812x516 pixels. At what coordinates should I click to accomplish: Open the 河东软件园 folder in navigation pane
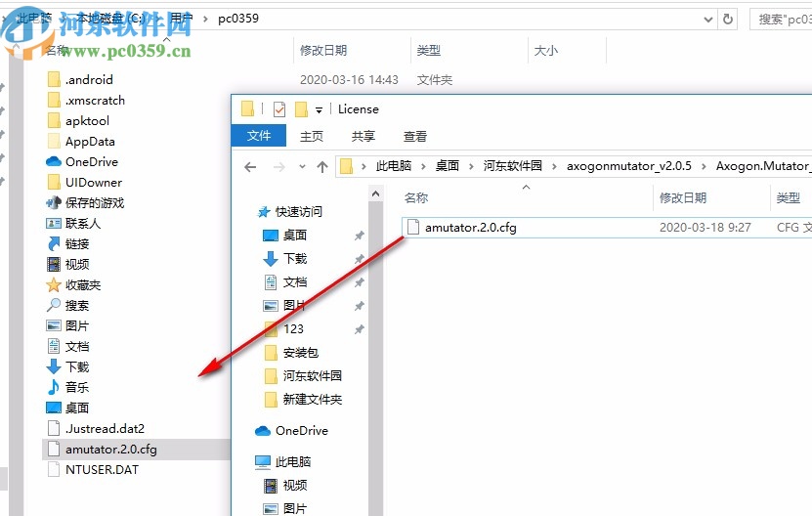click(x=312, y=376)
